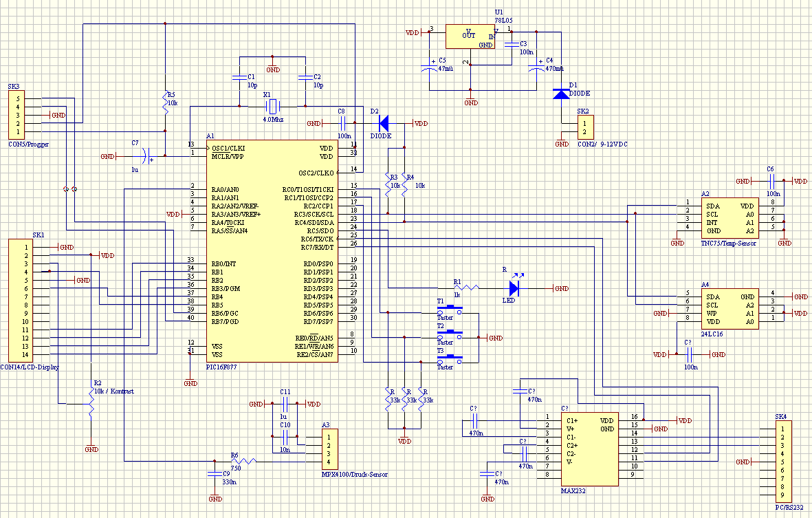The image size is (812, 518).
Task: Click the SK4 PC/RS232 connector
Action: pos(782,462)
